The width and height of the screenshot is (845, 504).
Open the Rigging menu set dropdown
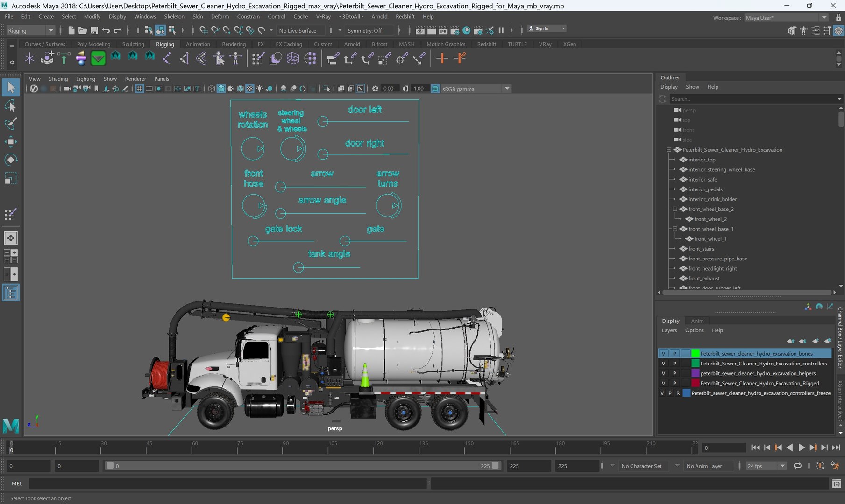[30, 30]
